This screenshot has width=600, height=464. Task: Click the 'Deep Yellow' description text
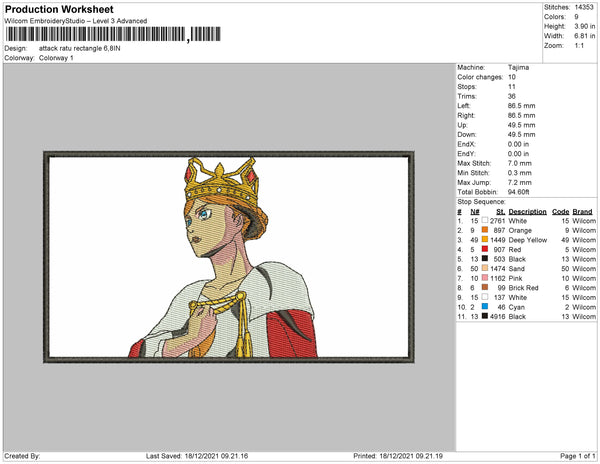pos(528,240)
